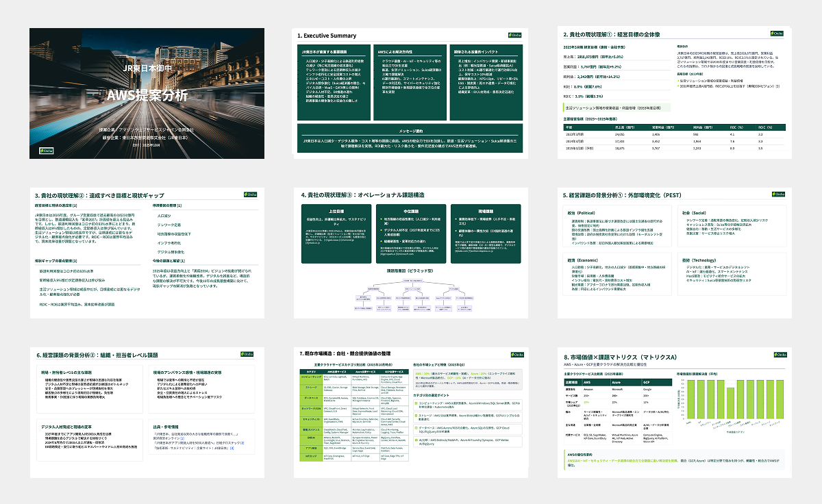Click the AWSによる解決方向性 card heading

click(394, 51)
